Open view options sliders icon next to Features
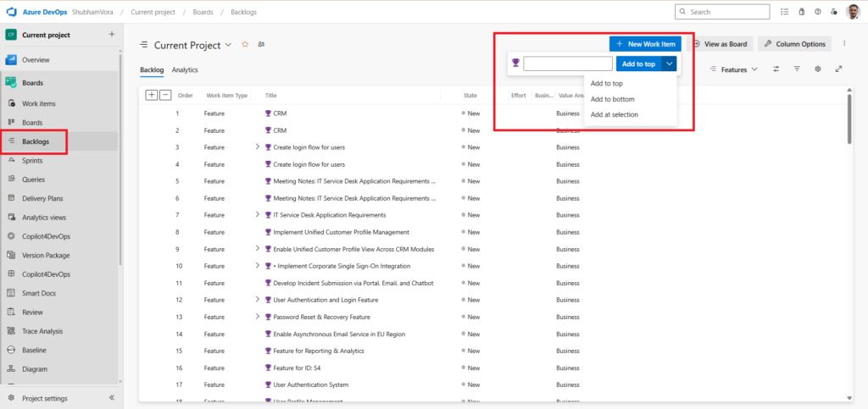 click(x=776, y=69)
